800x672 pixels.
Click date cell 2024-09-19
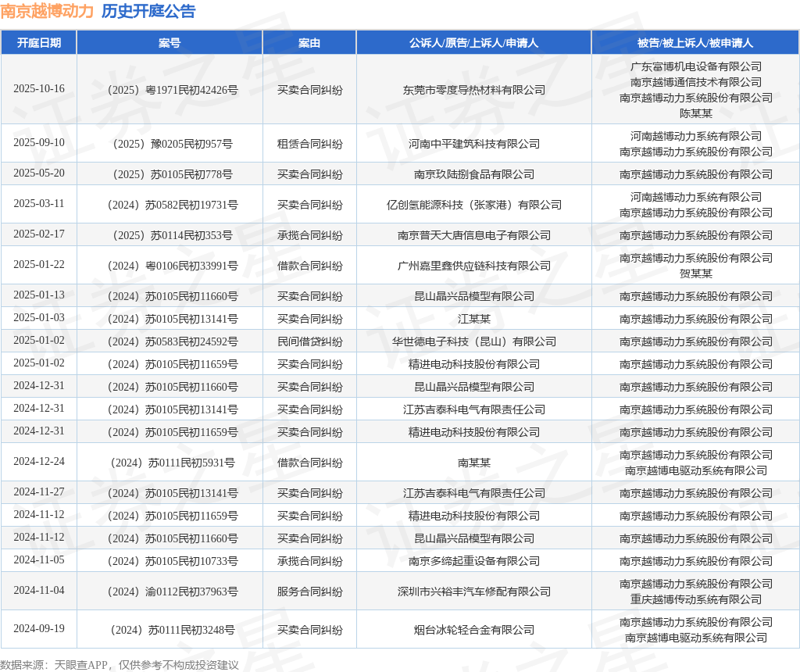[x=39, y=628]
